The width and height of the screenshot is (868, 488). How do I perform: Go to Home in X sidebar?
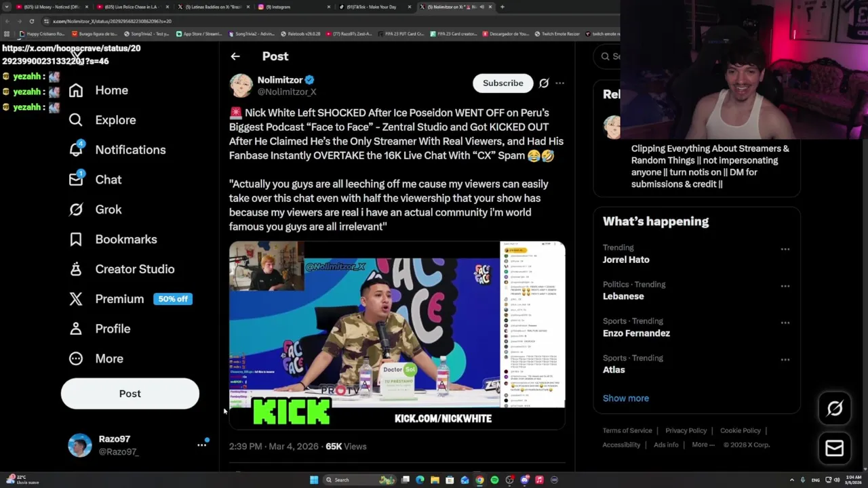[x=98, y=90]
